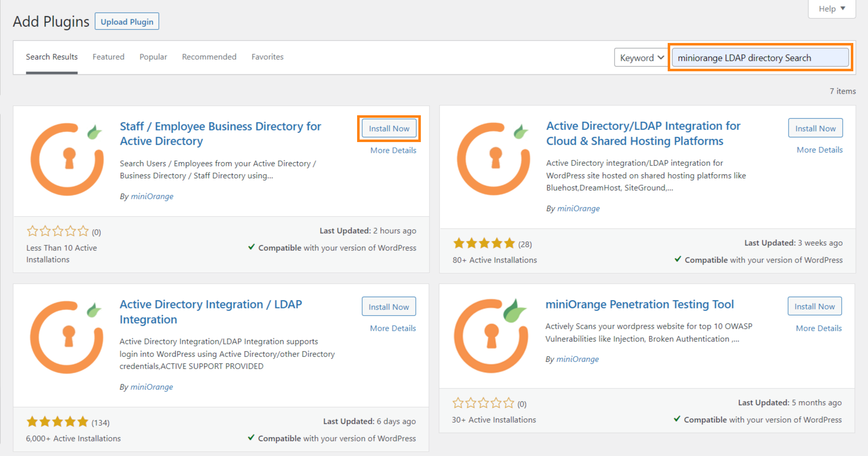The width and height of the screenshot is (868, 456).
Task: Click miniOrange author link under Cloud & Shared Hosting
Action: pyautogui.click(x=578, y=208)
